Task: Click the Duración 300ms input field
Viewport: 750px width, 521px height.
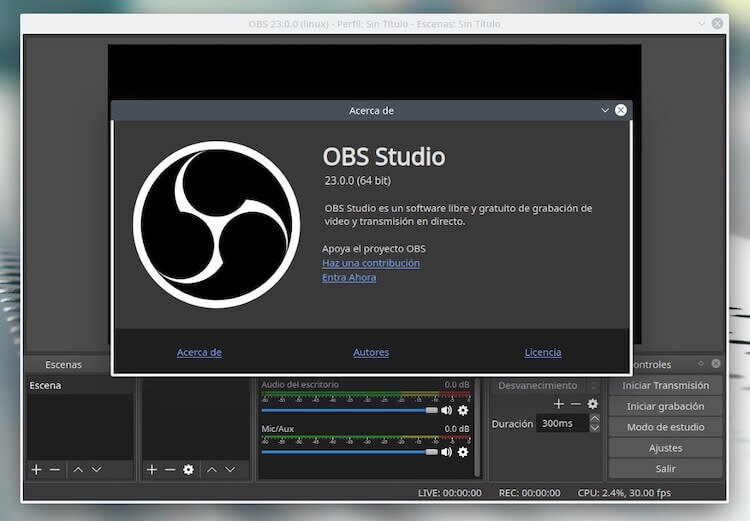Action: (562, 423)
